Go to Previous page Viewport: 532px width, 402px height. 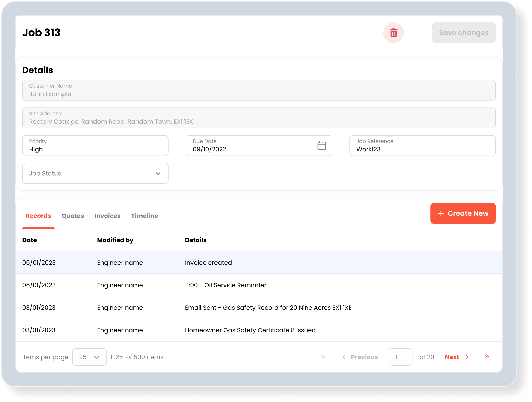pyautogui.click(x=360, y=357)
